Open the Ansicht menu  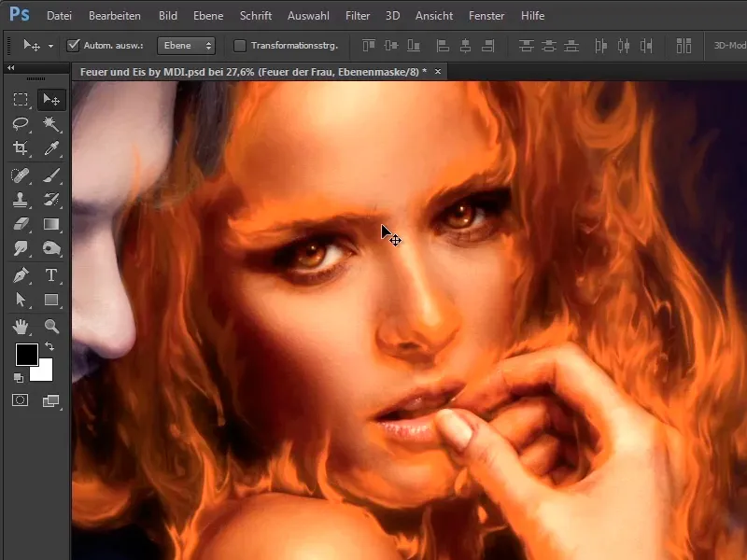(x=434, y=16)
